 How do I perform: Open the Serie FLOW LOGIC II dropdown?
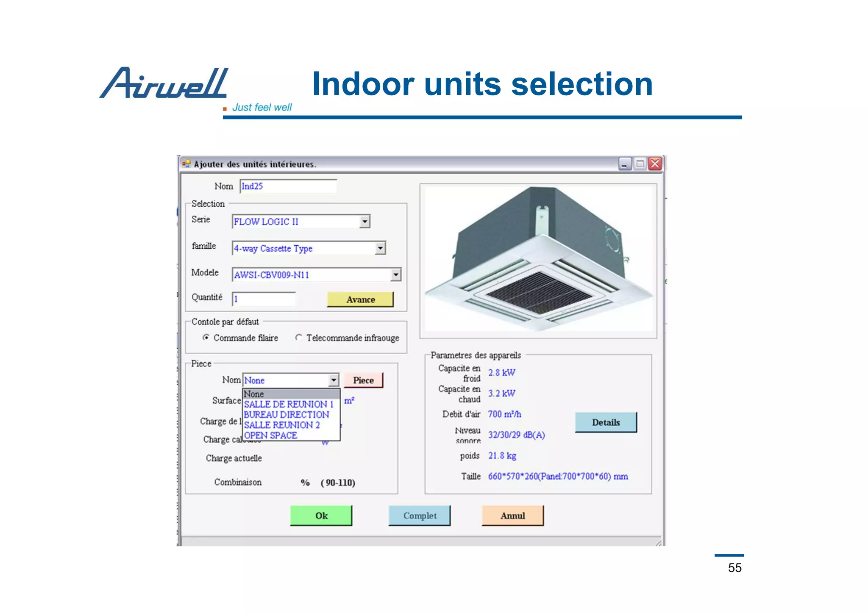click(364, 222)
